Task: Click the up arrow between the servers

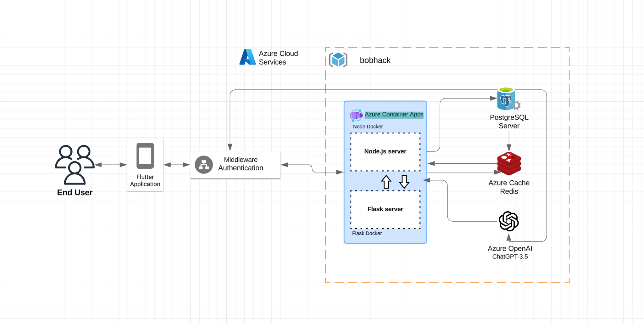Action: [x=386, y=182]
